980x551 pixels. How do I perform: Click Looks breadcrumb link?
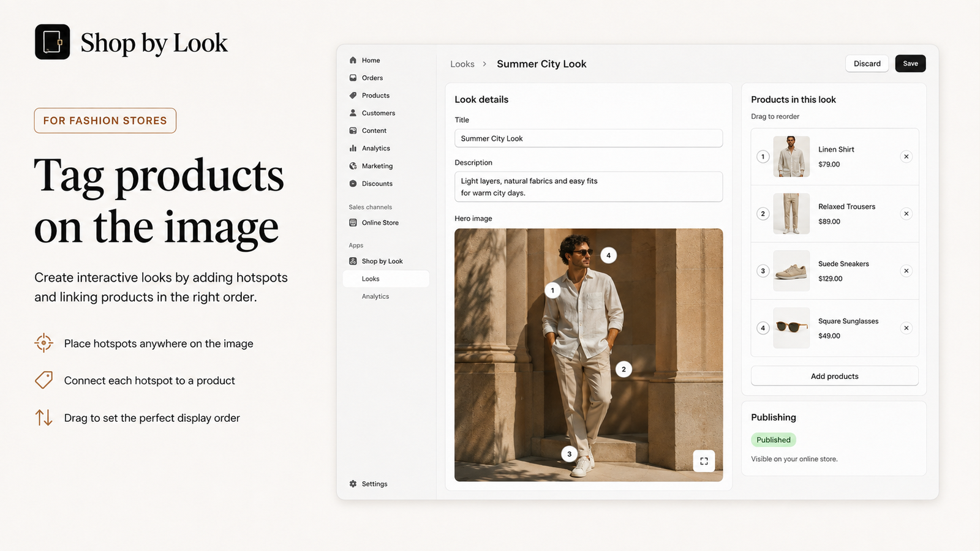(462, 64)
